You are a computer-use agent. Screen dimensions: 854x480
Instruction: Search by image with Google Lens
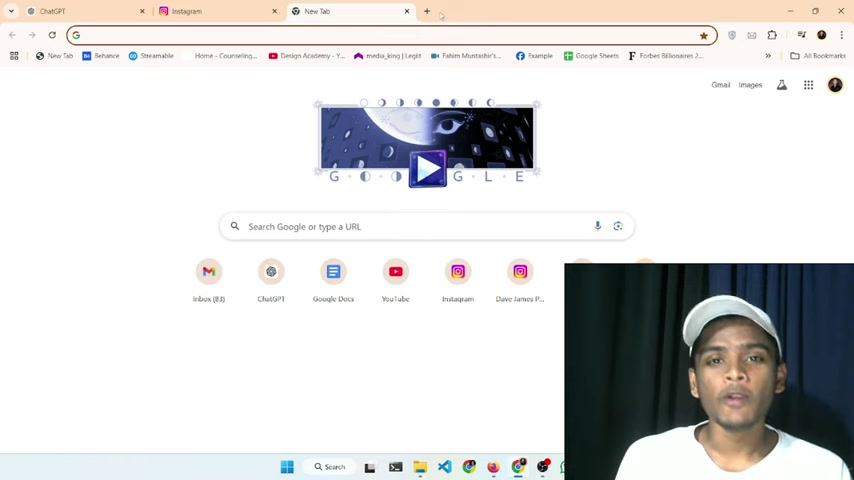tap(618, 226)
